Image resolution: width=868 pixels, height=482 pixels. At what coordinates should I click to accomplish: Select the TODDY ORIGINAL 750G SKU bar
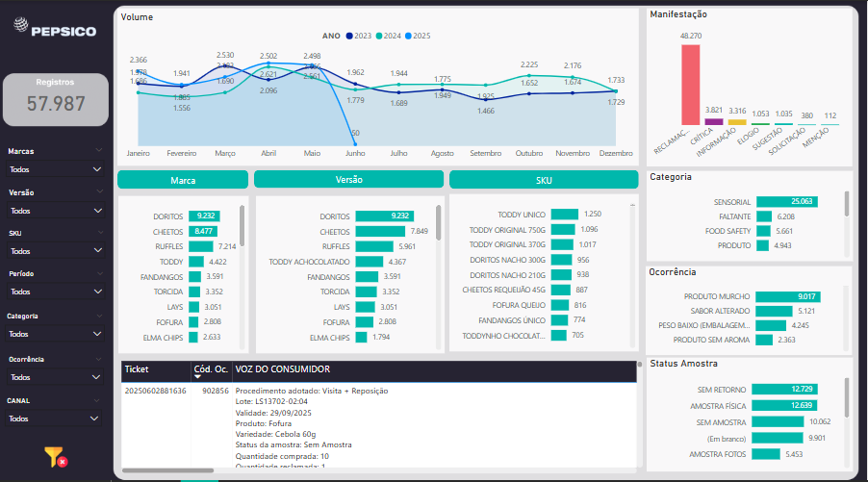pos(563,229)
